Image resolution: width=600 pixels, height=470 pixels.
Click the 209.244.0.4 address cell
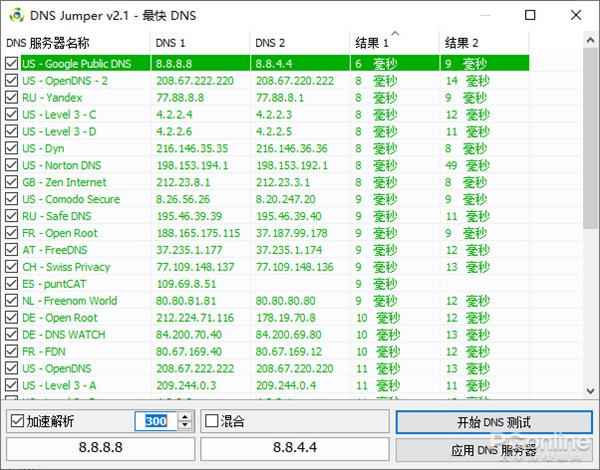click(x=286, y=385)
